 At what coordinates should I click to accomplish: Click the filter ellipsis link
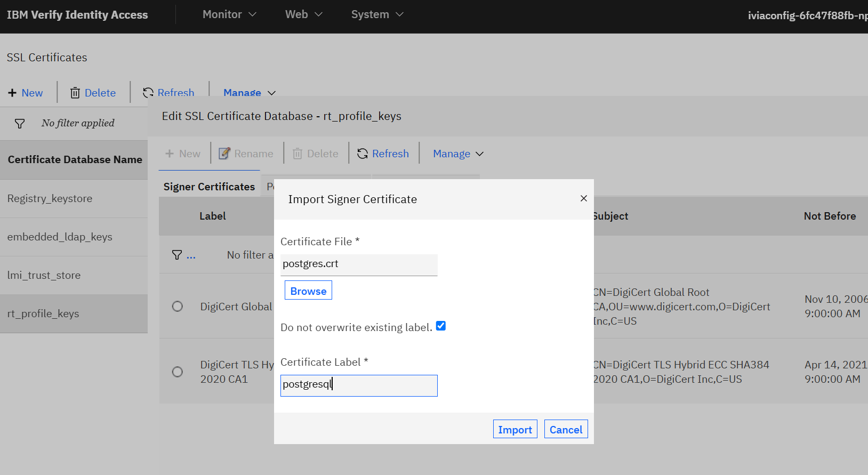[x=191, y=256]
